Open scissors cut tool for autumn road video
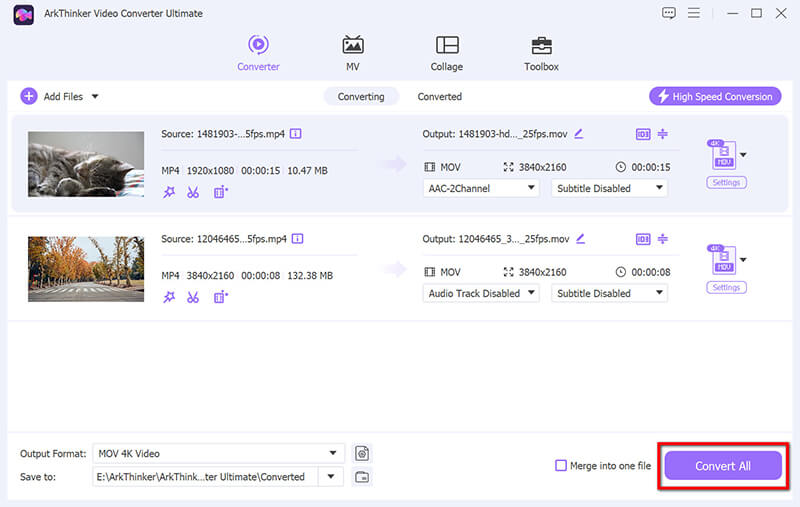800x507 pixels. click(x=192, y=297)
